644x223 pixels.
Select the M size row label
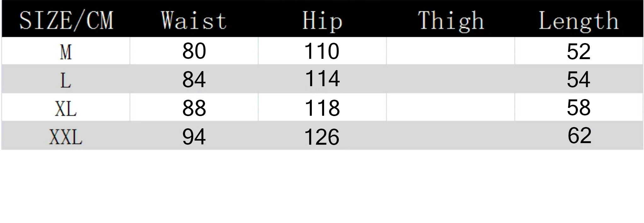[66, 52]
